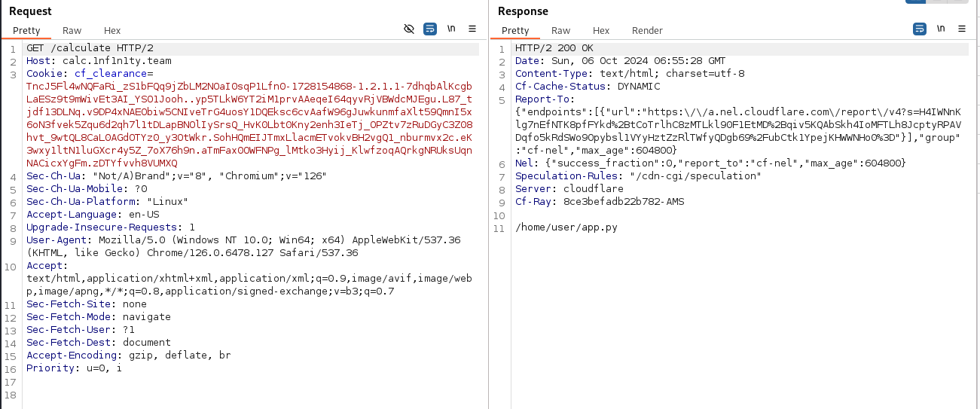This screenshot has width=980, height=409.
Task: Open the Response panel hamburger options menu
Action: coord(961,29)
